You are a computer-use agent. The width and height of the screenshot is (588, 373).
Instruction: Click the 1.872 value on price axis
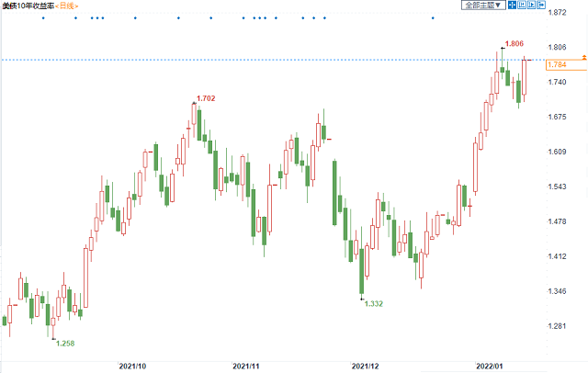pos(557,12)
